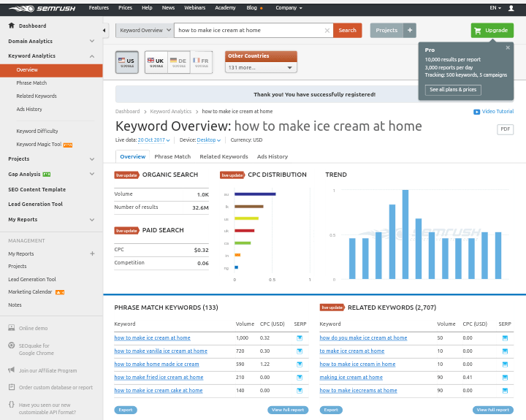This screenshot has width=526, height=420.
Task: Click the plus icon next to Projects button
Action: click(x=410, y=31)
